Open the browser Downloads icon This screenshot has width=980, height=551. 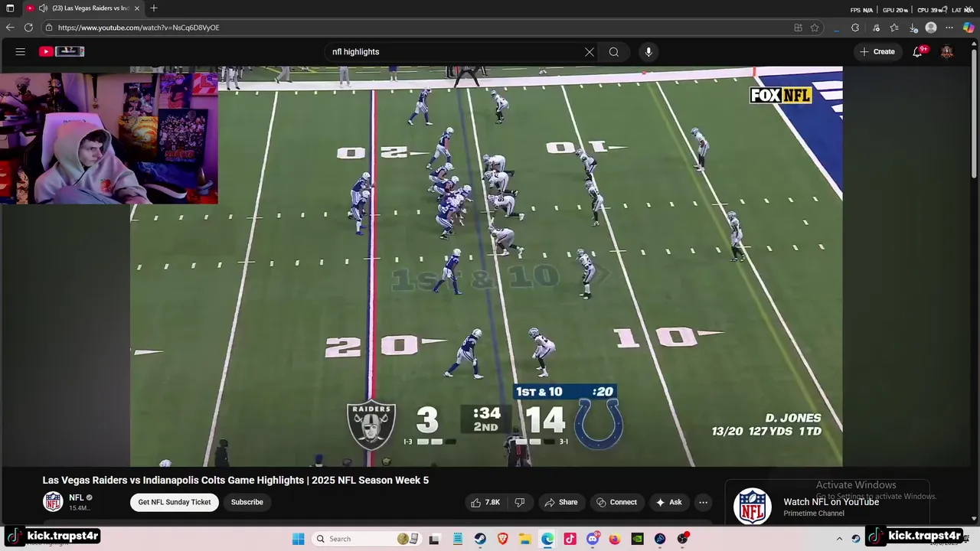(913, 28)
